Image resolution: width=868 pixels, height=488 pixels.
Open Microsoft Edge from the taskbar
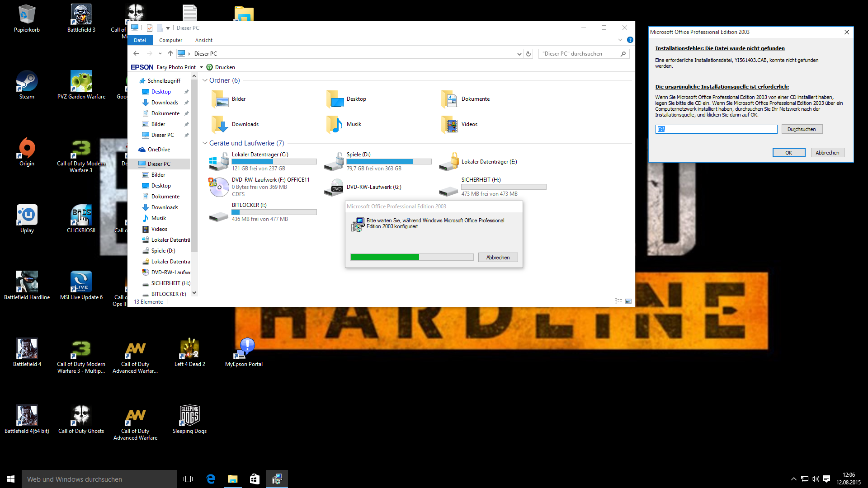pos(211,479)
